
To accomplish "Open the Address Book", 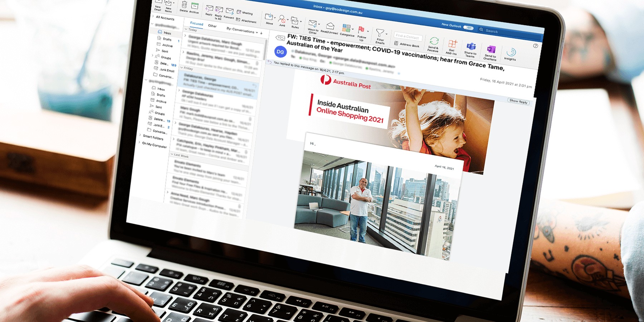I will pyautogui.click(x=407, y=44).
